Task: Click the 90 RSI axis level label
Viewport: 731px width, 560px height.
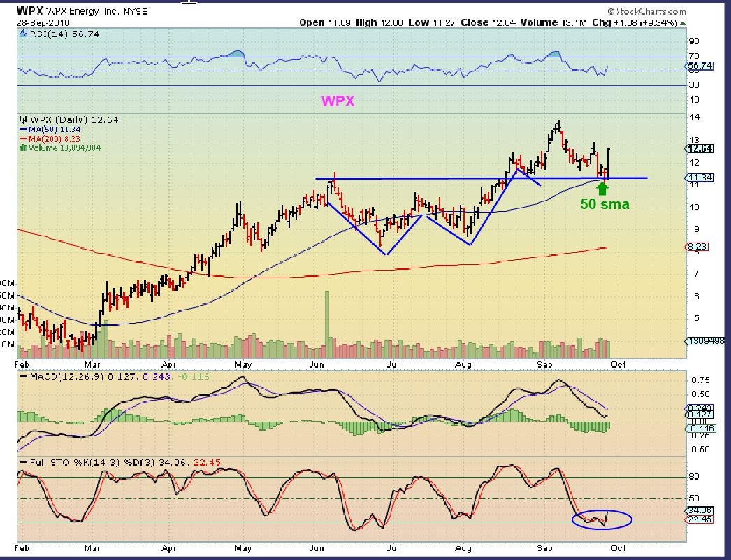Action: (x=694, y=41)
